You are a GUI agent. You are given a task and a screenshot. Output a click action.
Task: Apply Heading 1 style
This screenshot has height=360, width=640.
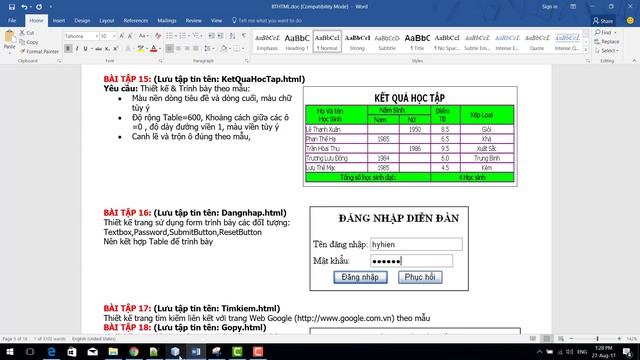pos(297,42)
